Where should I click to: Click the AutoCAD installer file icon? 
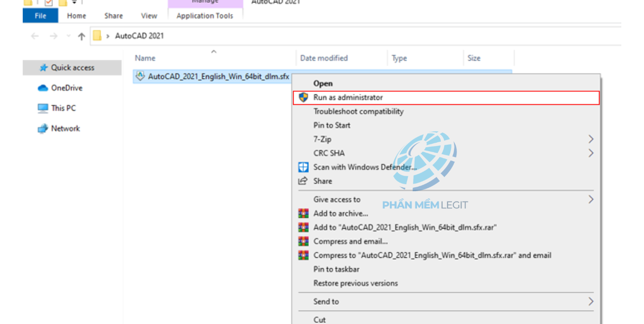point(140,77)
